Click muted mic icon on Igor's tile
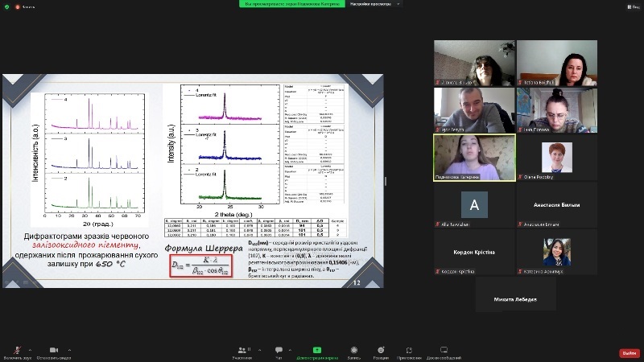This screenshot has height=362, width=644. [438, 130]
